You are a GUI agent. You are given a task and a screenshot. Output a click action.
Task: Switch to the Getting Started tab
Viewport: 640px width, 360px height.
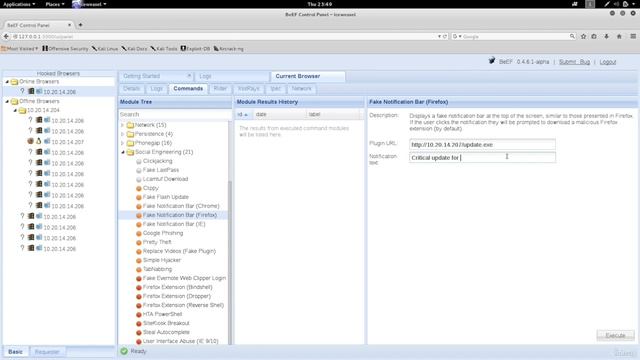(x=156, y=76)
